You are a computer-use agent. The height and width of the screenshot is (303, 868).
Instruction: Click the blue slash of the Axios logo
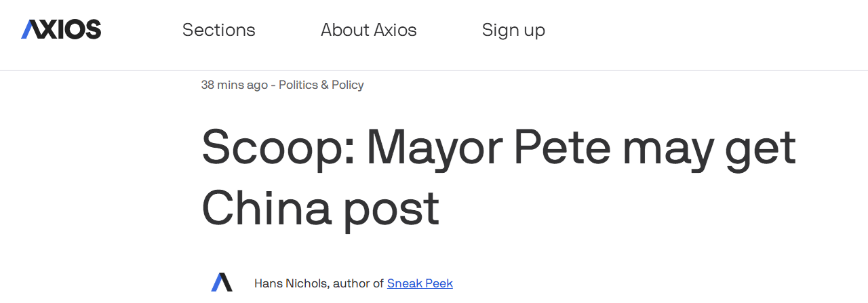[x=28, y=29]
